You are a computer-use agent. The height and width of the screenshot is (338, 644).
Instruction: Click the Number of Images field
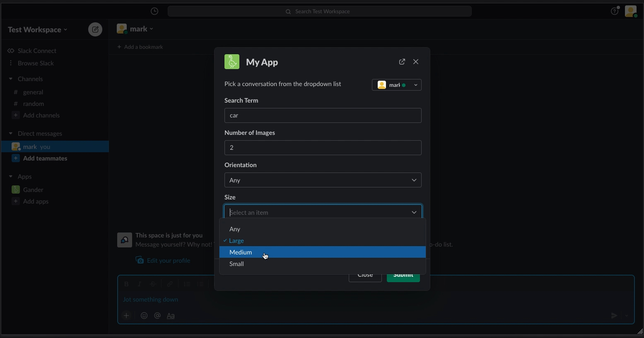click(x=323, y=148)
